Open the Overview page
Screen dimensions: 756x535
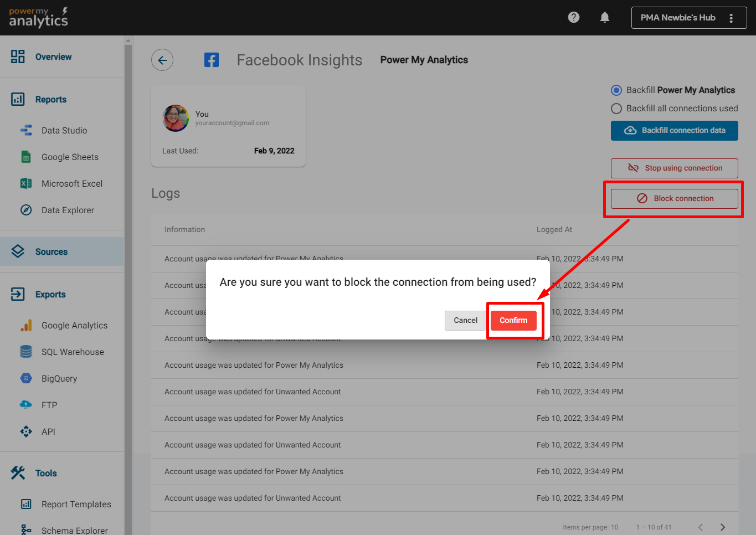pyautogui.click(x=53, y=57)
